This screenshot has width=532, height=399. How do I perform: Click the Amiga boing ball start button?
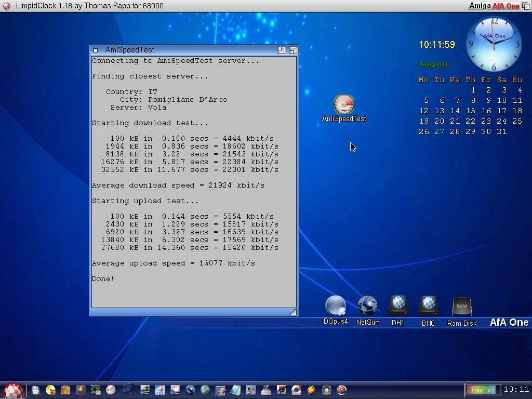[x=14, y=390]
